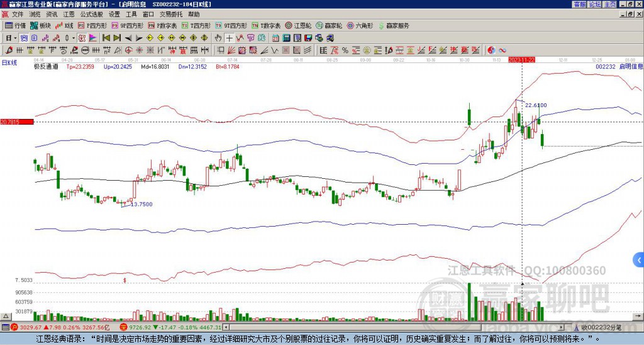This screenshot has height=345, width=644.
Task: Click the 002232 启明信息 stock label
Action: 619,66
